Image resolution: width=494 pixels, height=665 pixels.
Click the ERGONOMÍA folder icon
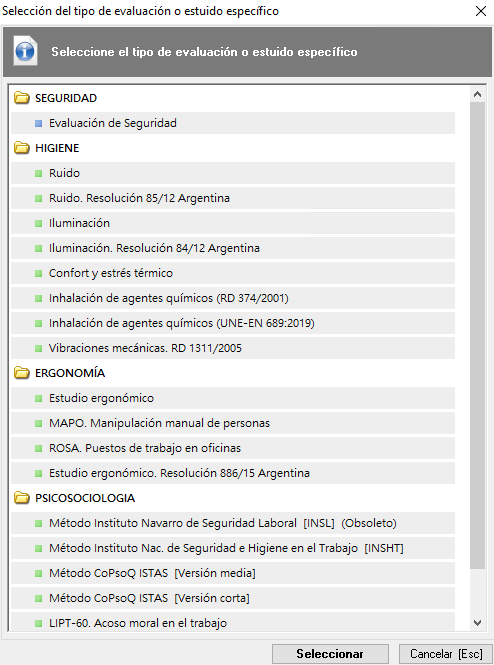click(22, 373)
